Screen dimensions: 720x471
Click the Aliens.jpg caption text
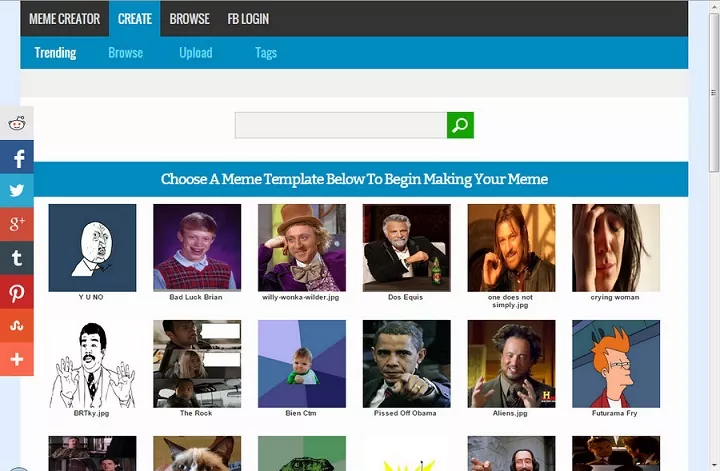pos(510,413)
